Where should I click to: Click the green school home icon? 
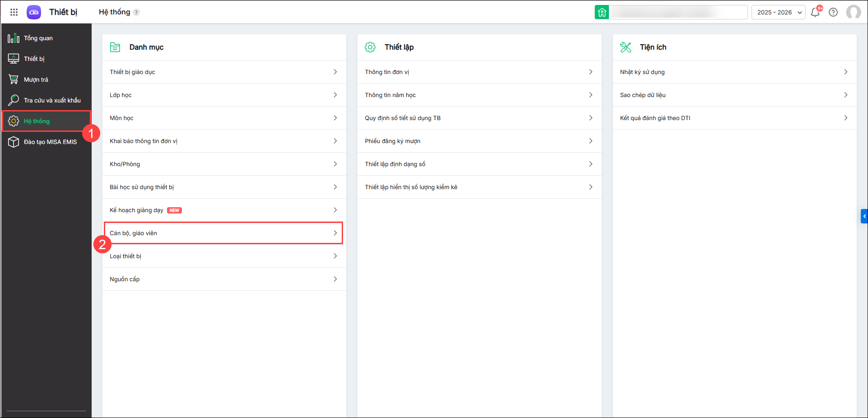tap(602, 12)
